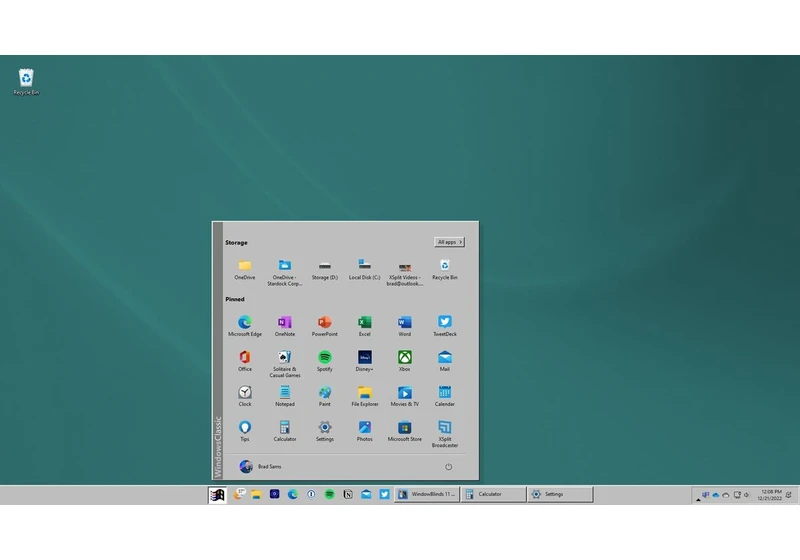Image resolution: width=800 pixels, height=560 pixels.
Task: Launch Word from pinned apps
Action: pos(405,326)
